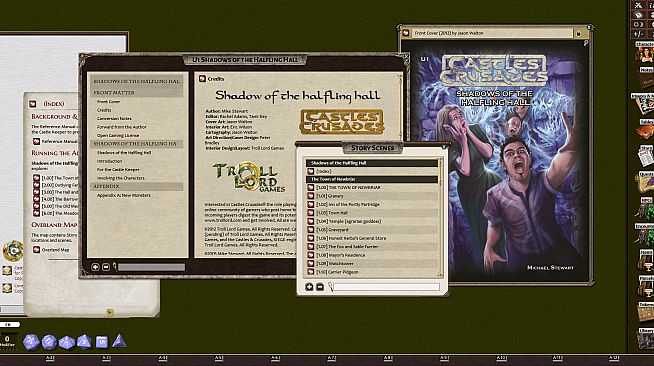Image resolution: width=654 pixels, height=366 pixels.
Task: Open the NPCs sidebar button
Action: (x=645, y=208)
